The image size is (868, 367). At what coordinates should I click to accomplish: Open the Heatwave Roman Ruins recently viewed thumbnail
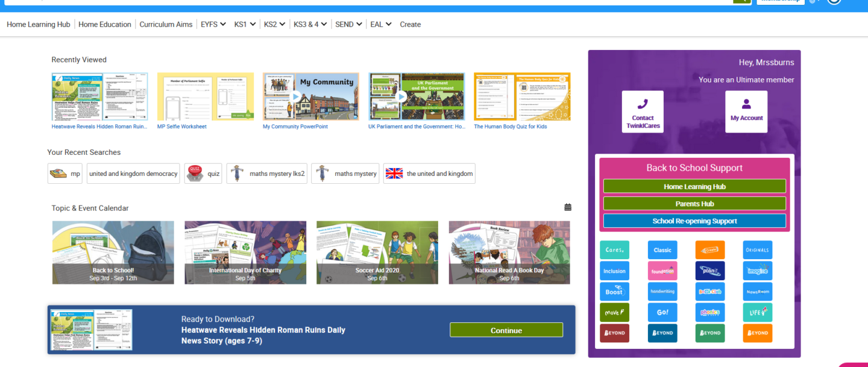click(x=99, y=96)
